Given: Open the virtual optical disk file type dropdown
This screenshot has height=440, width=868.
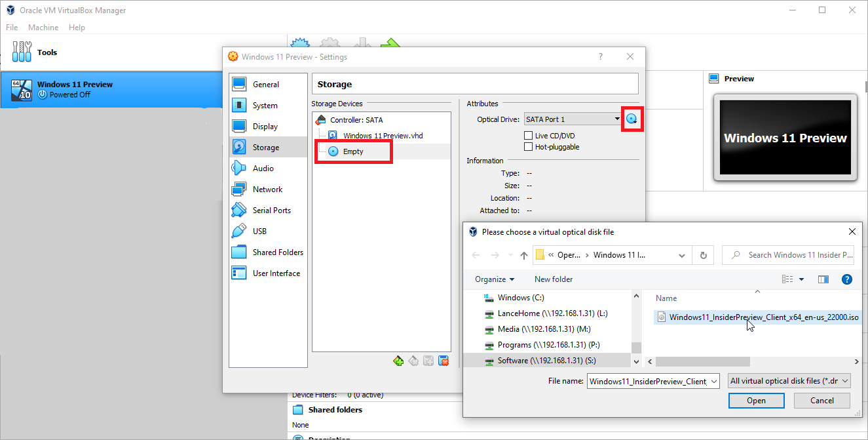Looking at the screenshot, I should (789, 381).
